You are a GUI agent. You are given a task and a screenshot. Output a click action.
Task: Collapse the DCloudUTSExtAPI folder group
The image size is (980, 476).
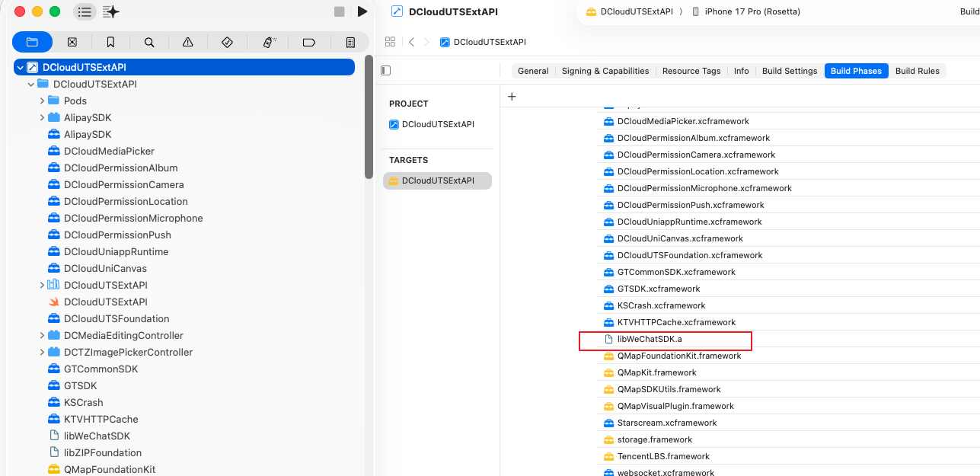click(x=31, y=84)
